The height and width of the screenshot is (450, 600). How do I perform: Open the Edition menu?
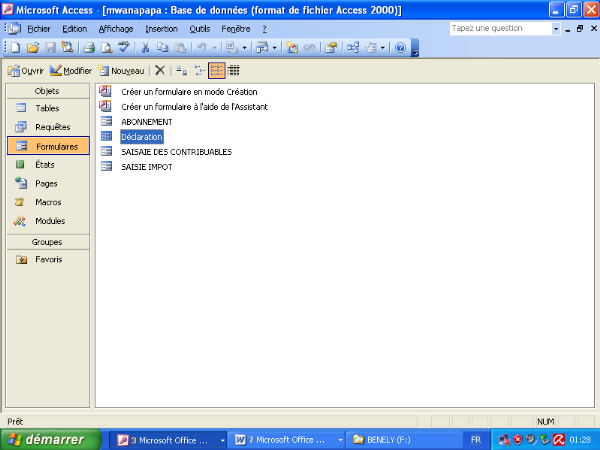[x=75, y=29]
